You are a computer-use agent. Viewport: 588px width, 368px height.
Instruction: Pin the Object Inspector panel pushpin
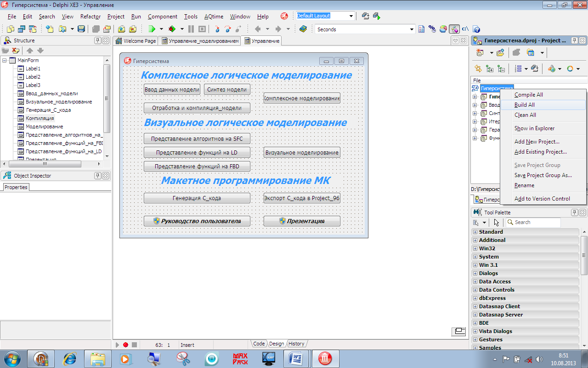point(98,176)
